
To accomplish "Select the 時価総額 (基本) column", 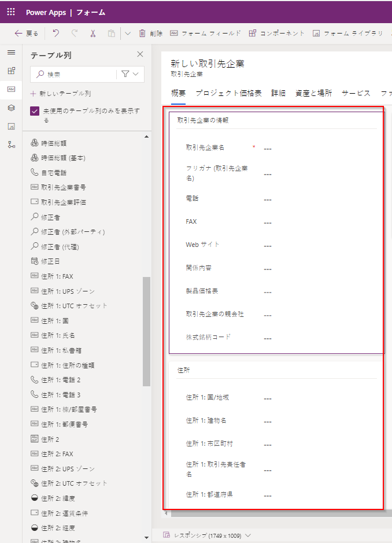I will point(58,158).
